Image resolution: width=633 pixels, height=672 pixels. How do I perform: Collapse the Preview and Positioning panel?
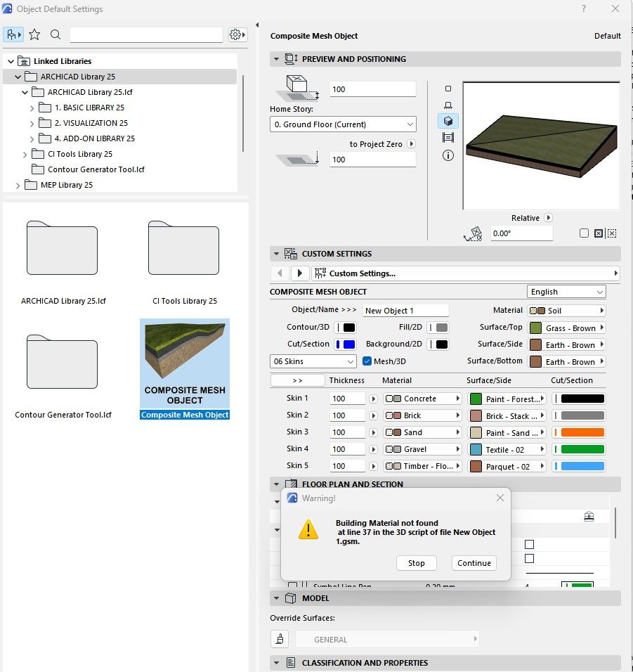(276, 59)
